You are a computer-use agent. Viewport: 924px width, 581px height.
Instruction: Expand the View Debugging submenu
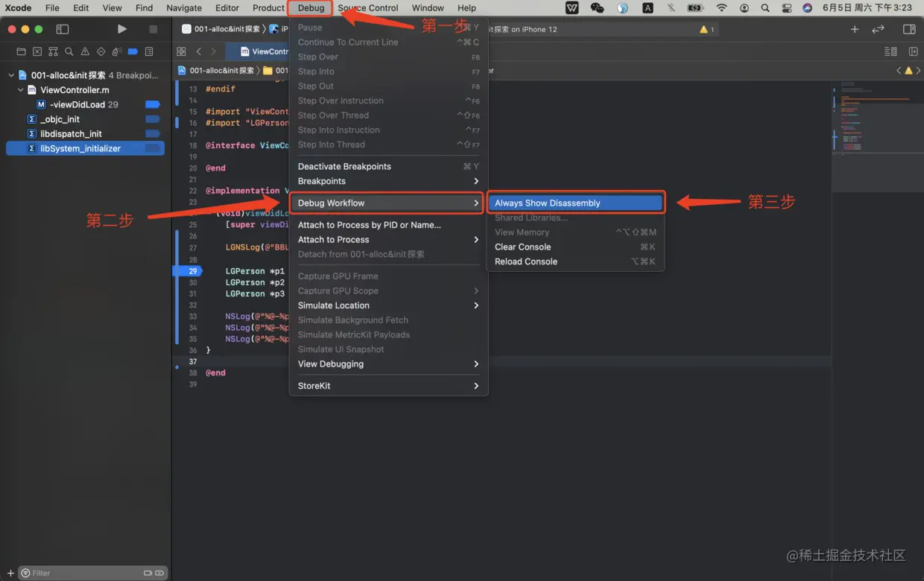click(x=388, y=363)
